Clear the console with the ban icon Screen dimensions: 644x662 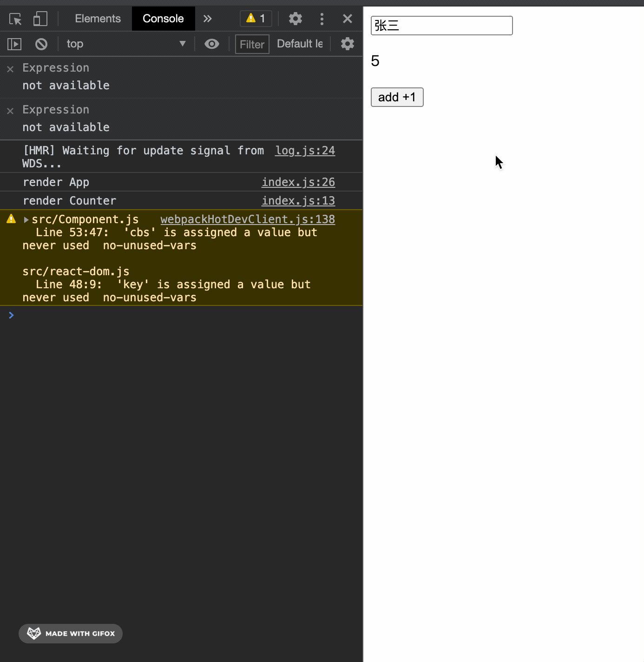tap(41, 44)
